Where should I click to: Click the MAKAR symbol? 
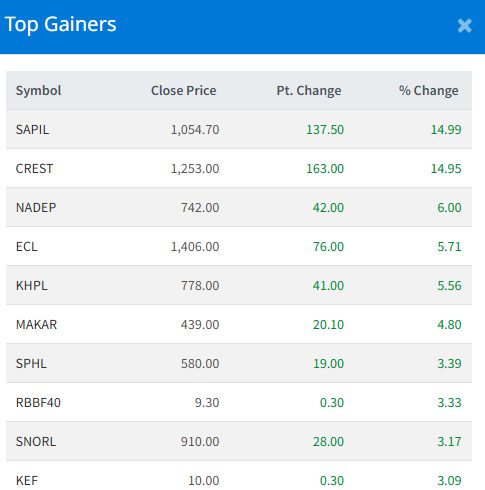(x=37, y=324)
